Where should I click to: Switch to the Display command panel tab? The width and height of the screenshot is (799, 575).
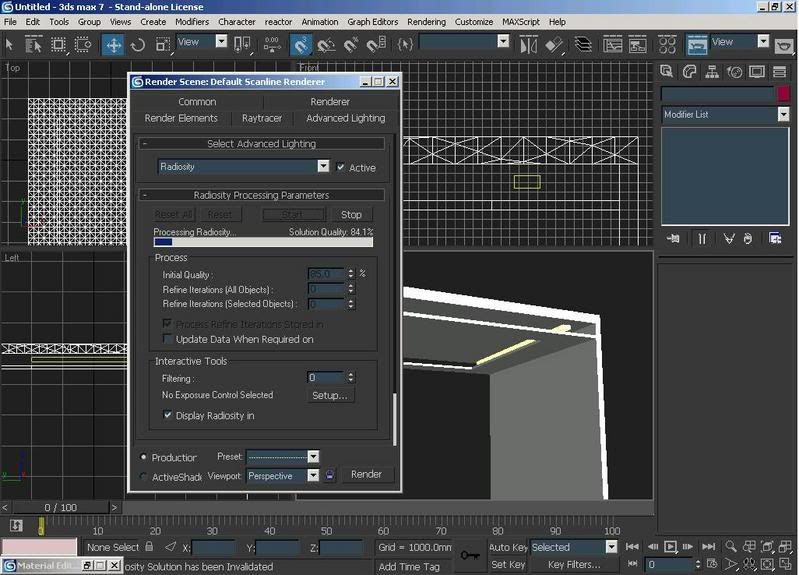pos(757,72)
